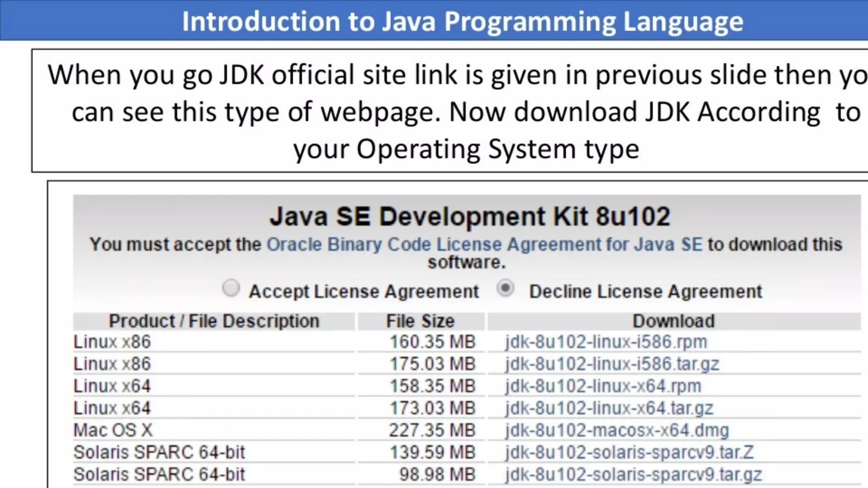Select Decline License Agreement radio button
Image resolution: width=868 pixels, height=488 pixels.
click(506, 288)
